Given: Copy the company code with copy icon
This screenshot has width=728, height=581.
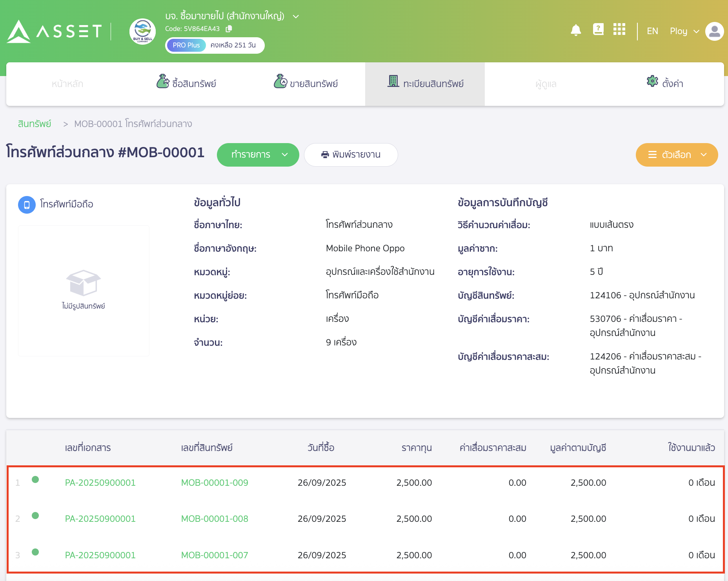Looking at the screenshot, I should pyautogui.click(x=229, y=29).
